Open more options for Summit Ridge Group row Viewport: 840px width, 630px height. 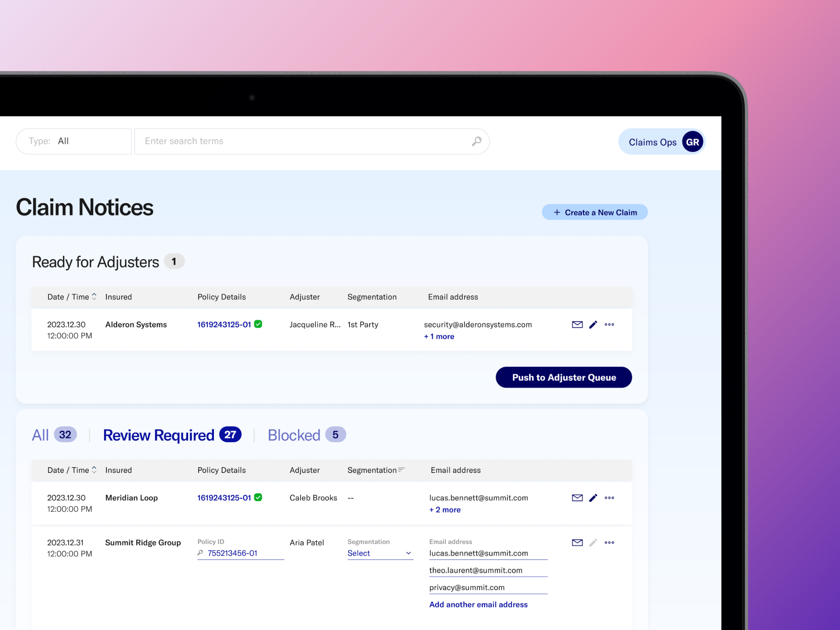click(609, 542)
